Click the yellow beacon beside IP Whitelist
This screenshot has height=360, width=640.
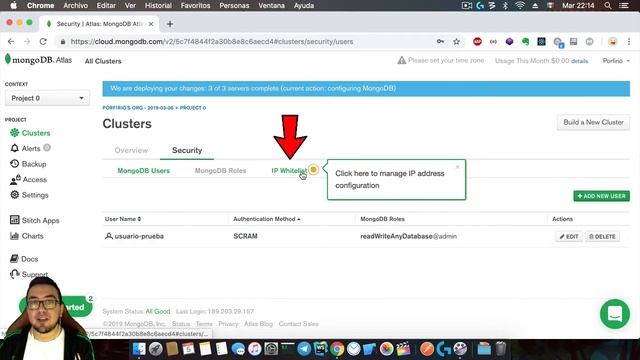tap(313, 169)
